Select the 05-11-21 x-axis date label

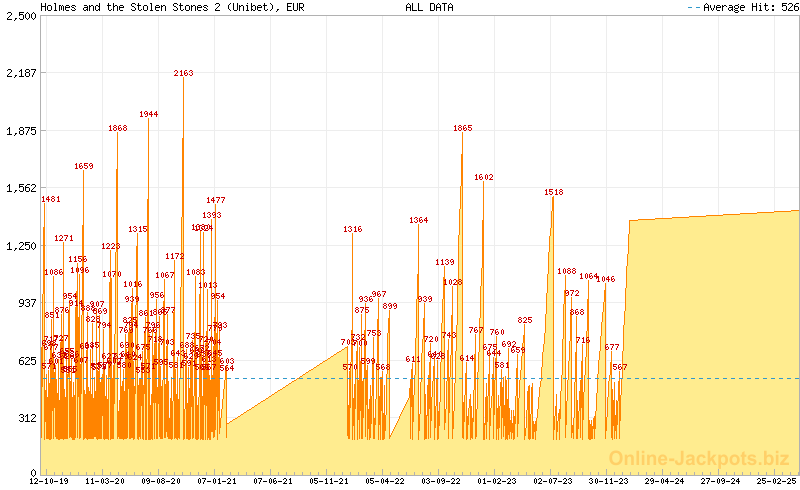point(328,481)
